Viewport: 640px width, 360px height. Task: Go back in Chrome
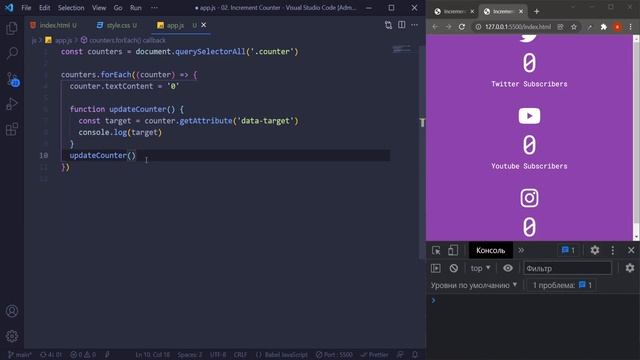click(x=435, y=27)
